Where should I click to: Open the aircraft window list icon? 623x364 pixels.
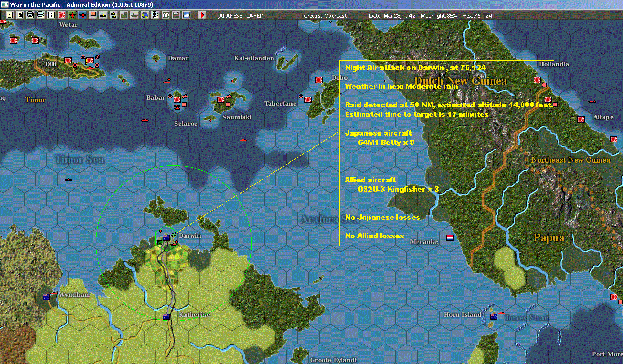coord(31,15)
